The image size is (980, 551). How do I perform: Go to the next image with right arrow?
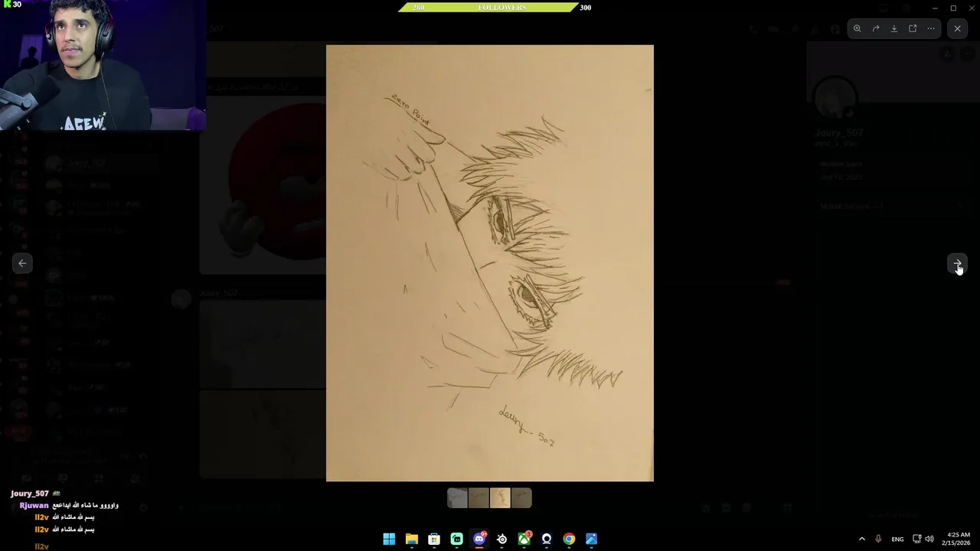click(957, 263)
